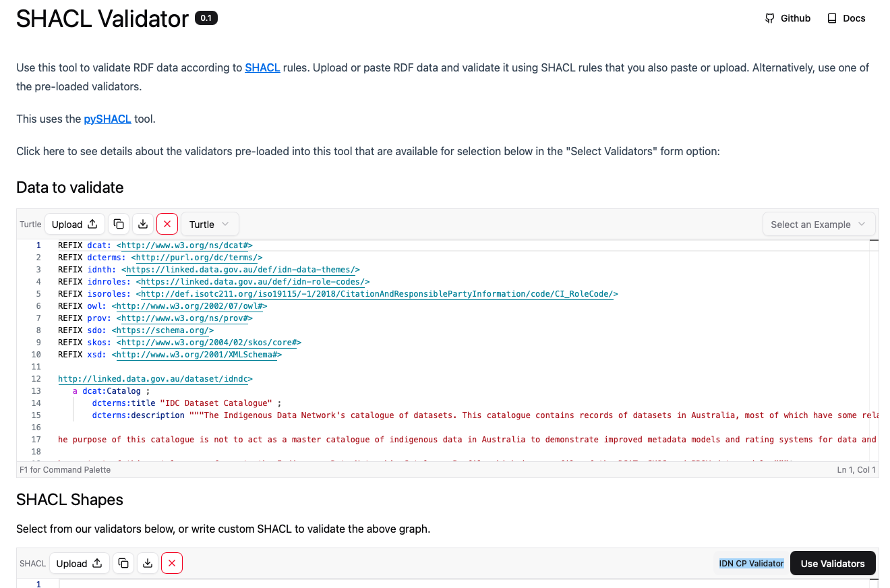Click the 0.1 version badge
The image size is (890, 588).
pos(206,18)
